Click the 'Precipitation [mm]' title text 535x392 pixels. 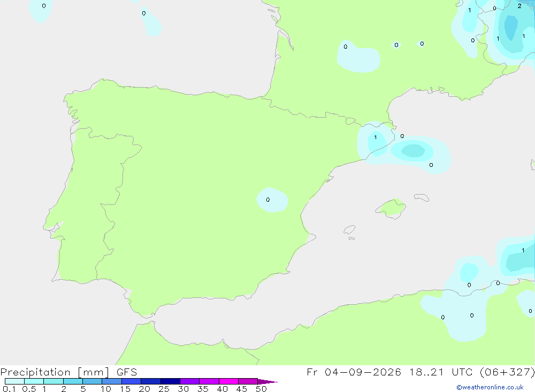pos(55,372)
